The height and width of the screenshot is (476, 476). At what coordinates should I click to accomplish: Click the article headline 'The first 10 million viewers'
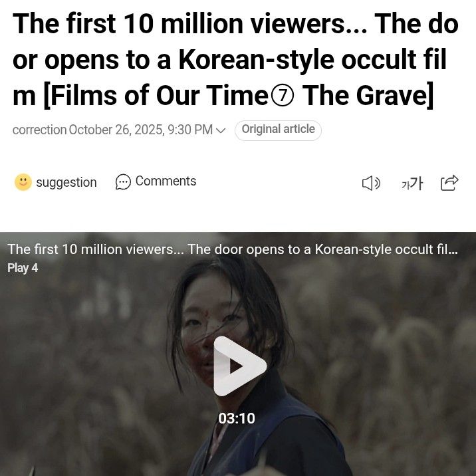tap(189, 24)
